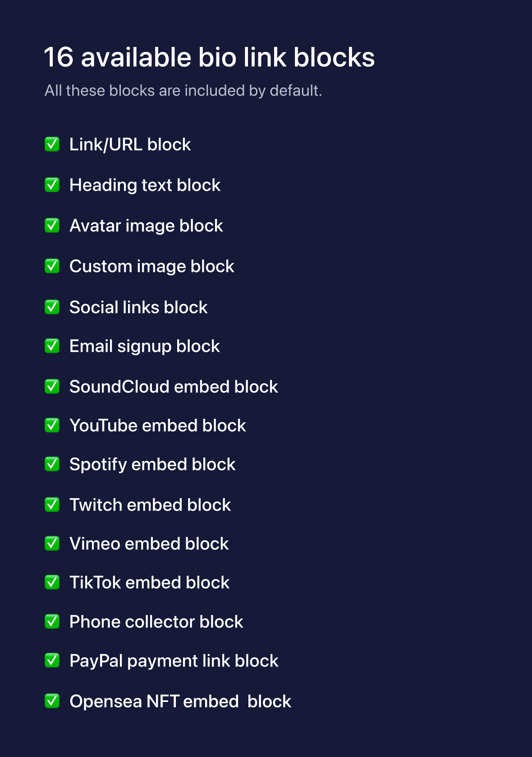This screenshot has width=532, height=757.
Task: Click the green check beside Avatar image block
Action: 52,226
